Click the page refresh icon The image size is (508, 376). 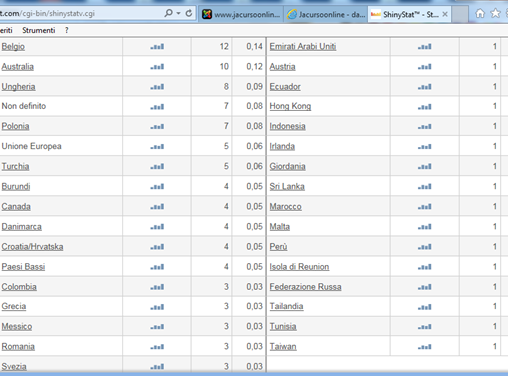click(x=189, y=13)
